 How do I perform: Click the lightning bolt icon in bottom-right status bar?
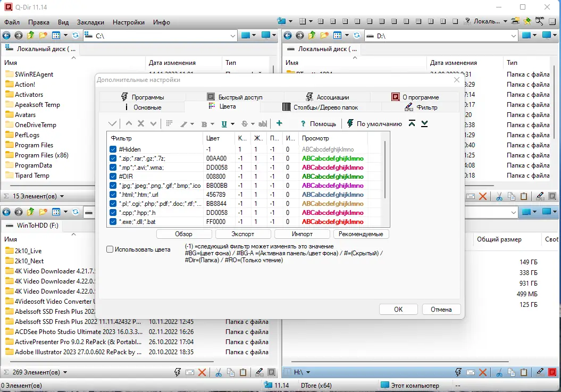[458, 372]
